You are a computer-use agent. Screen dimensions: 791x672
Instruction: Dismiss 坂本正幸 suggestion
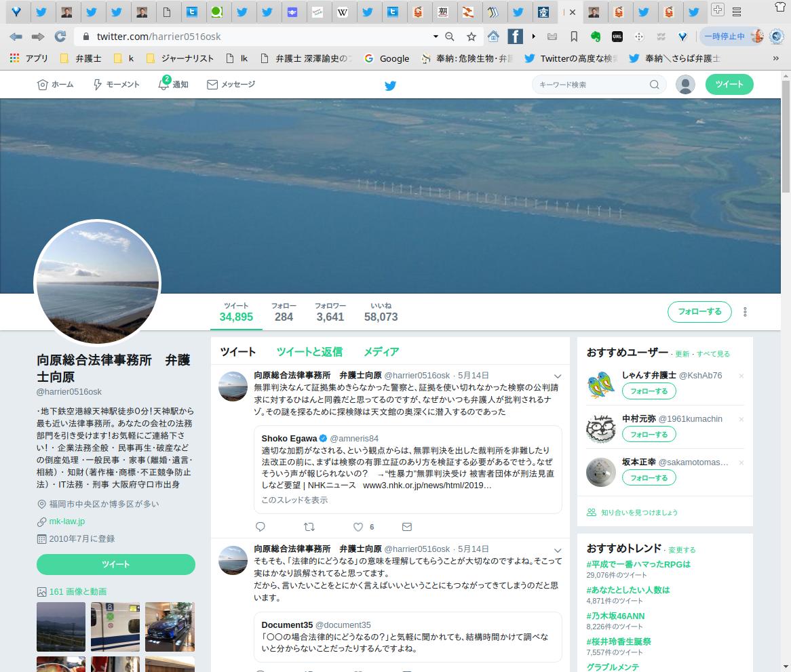pos(741,462)
